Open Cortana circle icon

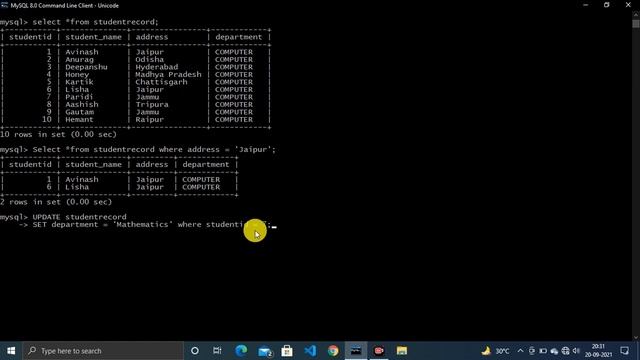(x=195, y=351)
